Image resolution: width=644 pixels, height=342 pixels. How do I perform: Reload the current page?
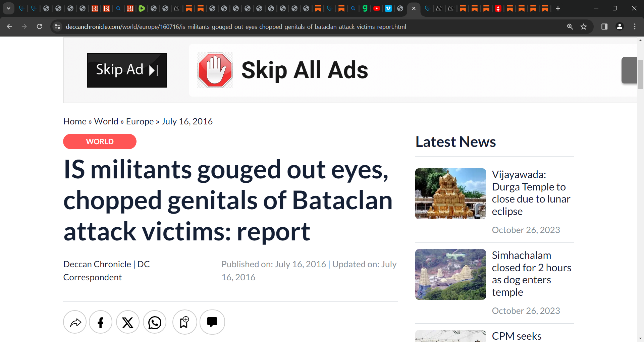39,26
